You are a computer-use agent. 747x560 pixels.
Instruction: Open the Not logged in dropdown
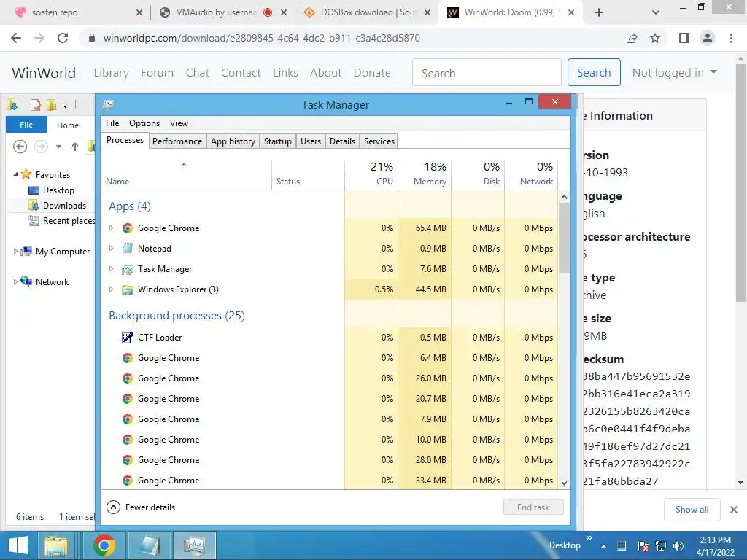[x=674, y=72]
